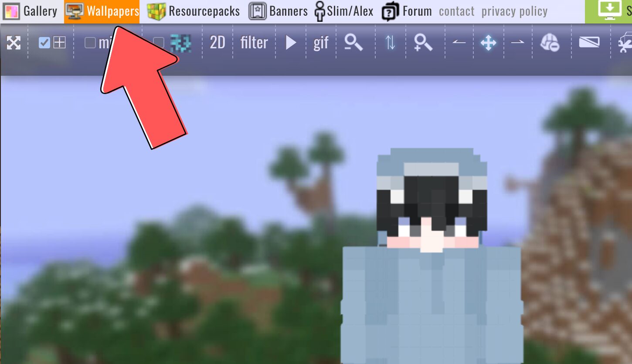This screenshot has height=364, width=632.
Task: Click the helmet with minus sign icon
Action: tap(549, 43)
